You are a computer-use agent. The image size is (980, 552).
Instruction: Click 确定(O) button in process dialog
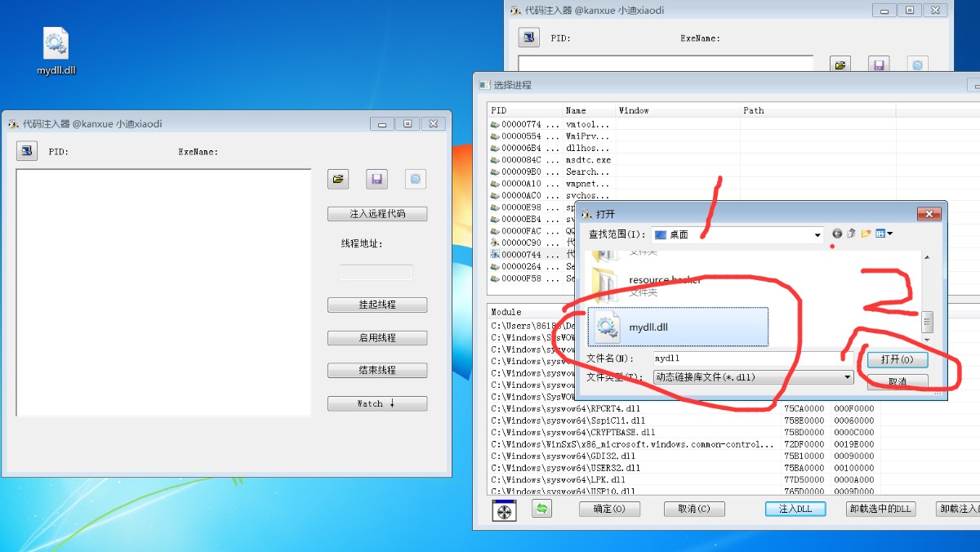point(608,509)
